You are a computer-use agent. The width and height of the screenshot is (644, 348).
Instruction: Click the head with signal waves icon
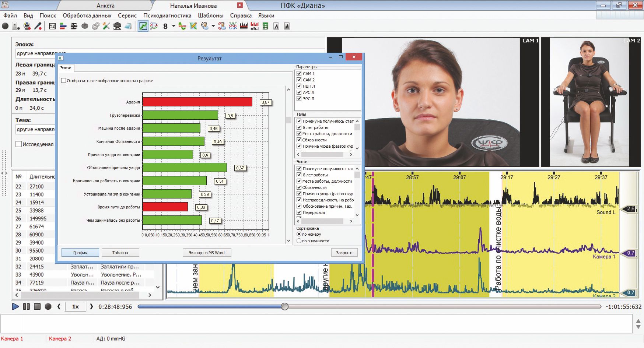(154, 26)
